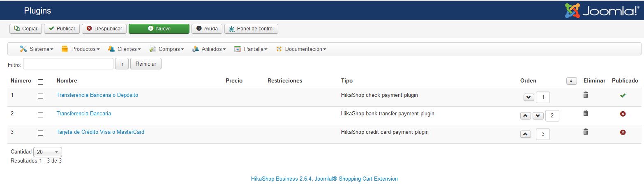The height and width of the screenshot is (188, 644).
Task: Click HikaShop credit card payment plugin text
Action: coord(385,132)
